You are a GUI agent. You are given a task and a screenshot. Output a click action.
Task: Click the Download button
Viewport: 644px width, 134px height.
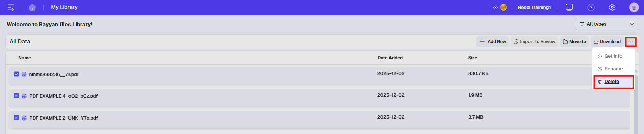[607, 42]
